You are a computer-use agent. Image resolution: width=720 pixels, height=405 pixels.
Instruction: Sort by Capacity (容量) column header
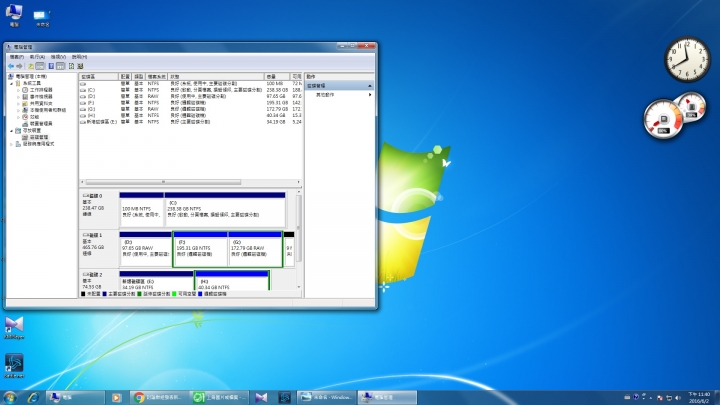277,77
